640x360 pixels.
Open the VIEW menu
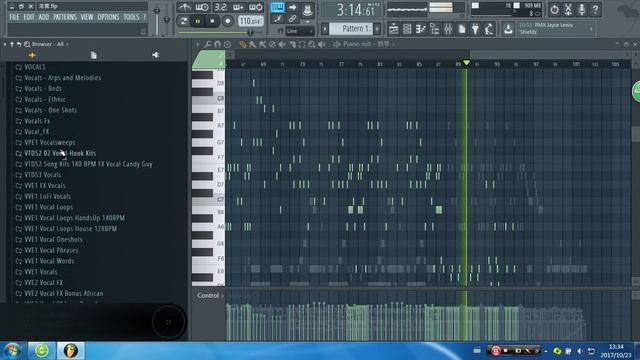pyautogui.click(x=87, y=17)
